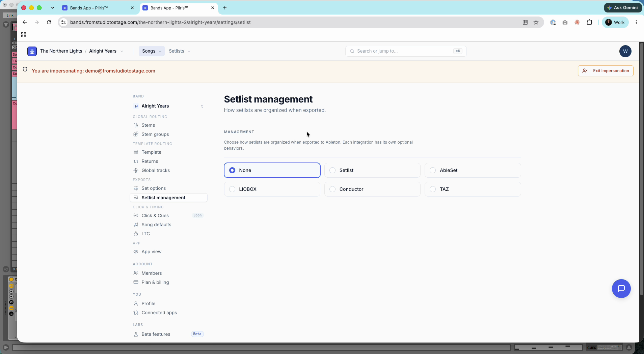Reload the page
This screenshot has width=644, height=354.
point(49,22)
